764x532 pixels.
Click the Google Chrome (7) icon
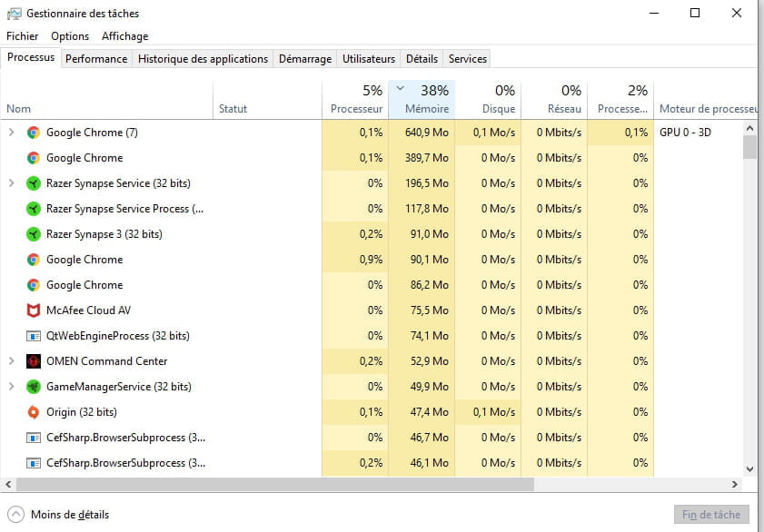coord(33,133)
